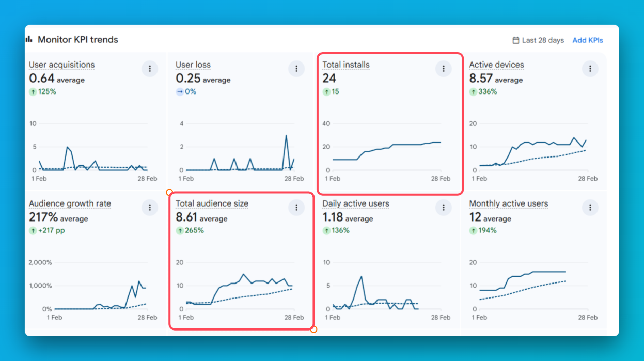Click the calendar icon beside Last 28 days
644x361 pixels.
(515, 40)
